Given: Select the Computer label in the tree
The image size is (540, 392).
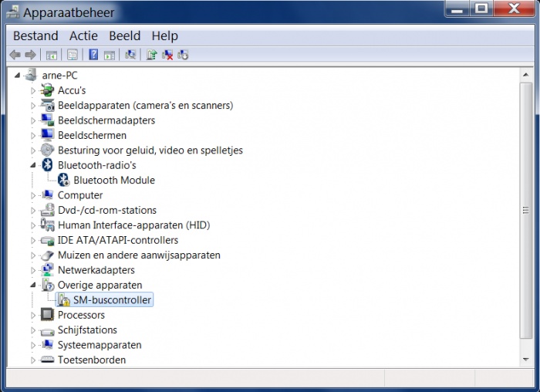Looking at the screenshot, I should (80, 195).
